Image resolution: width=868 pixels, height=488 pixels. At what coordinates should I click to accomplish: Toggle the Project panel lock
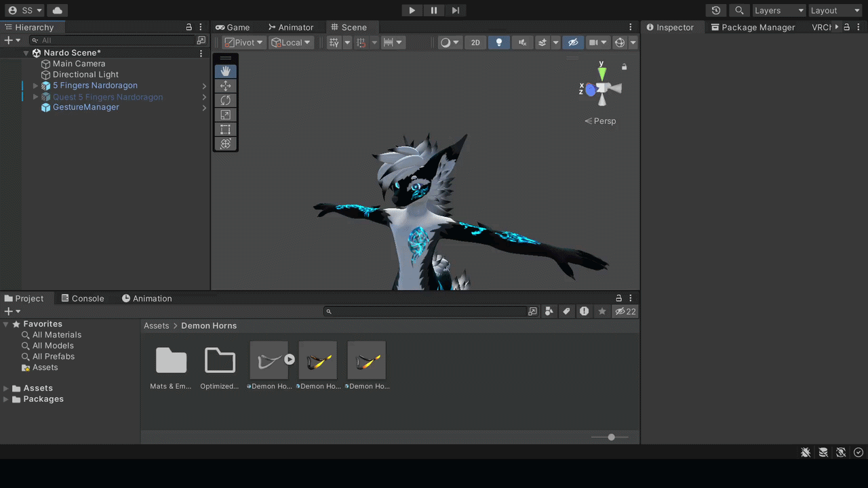(618, 298)
